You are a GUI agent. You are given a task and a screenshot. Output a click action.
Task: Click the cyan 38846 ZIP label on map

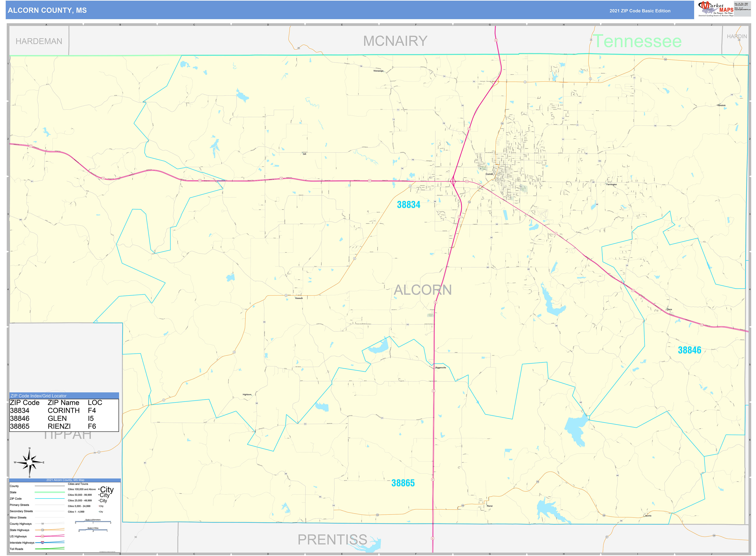[689, 350]
